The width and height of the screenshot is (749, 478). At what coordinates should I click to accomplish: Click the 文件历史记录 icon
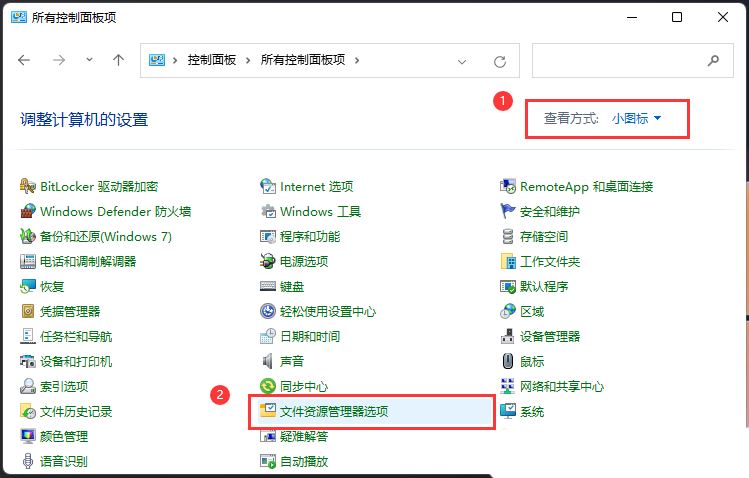(28, 411)
